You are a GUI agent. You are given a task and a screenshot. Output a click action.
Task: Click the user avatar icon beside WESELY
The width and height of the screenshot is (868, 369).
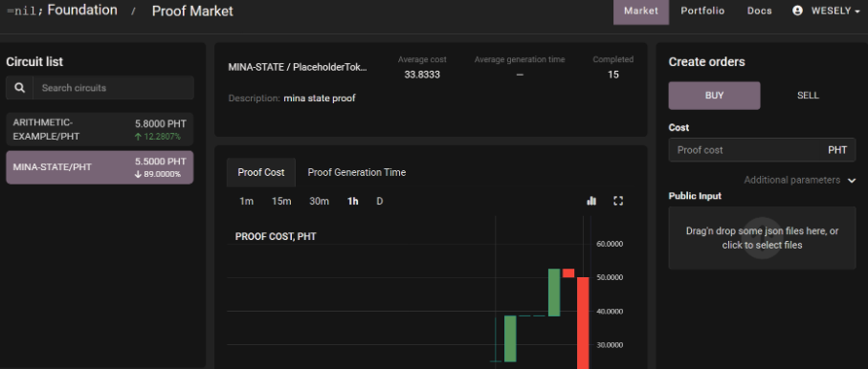point(797,11)
